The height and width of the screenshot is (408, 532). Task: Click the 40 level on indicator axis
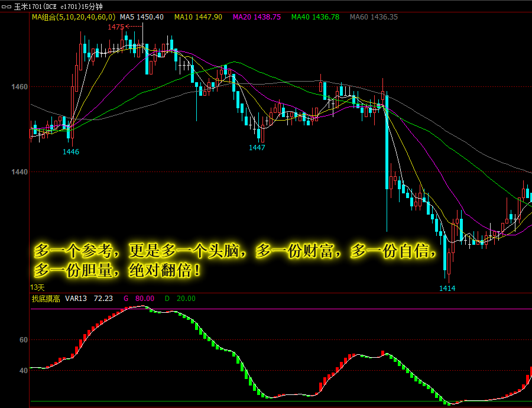(24, 371)
